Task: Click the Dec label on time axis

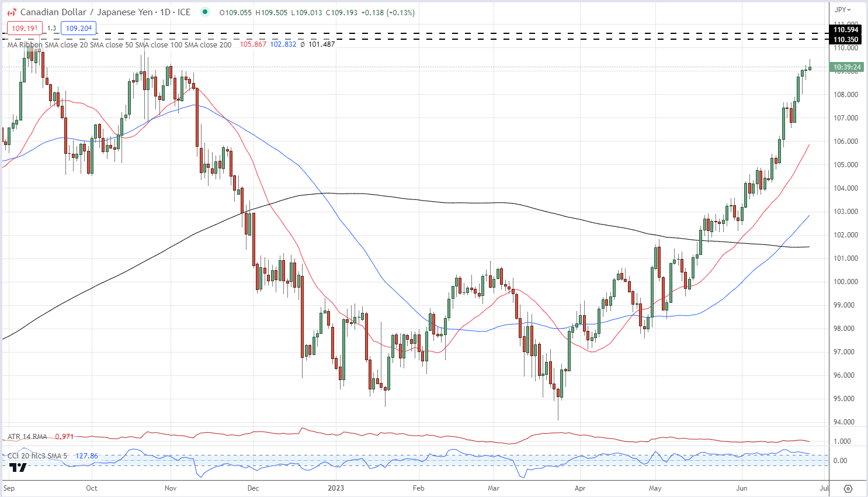Action: pyautogui.click(x=253, y=488)
